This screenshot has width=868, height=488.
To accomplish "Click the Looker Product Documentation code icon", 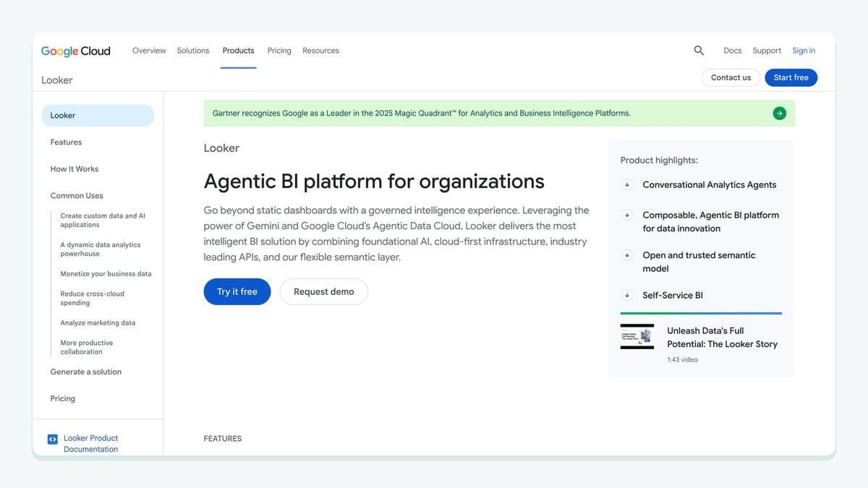I will [52, 439].
